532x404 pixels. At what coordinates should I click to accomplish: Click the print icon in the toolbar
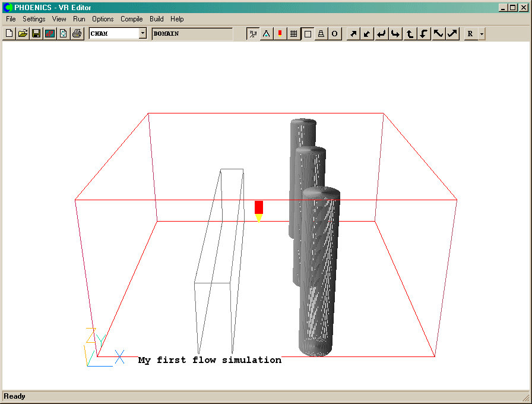tap(77, 34)
